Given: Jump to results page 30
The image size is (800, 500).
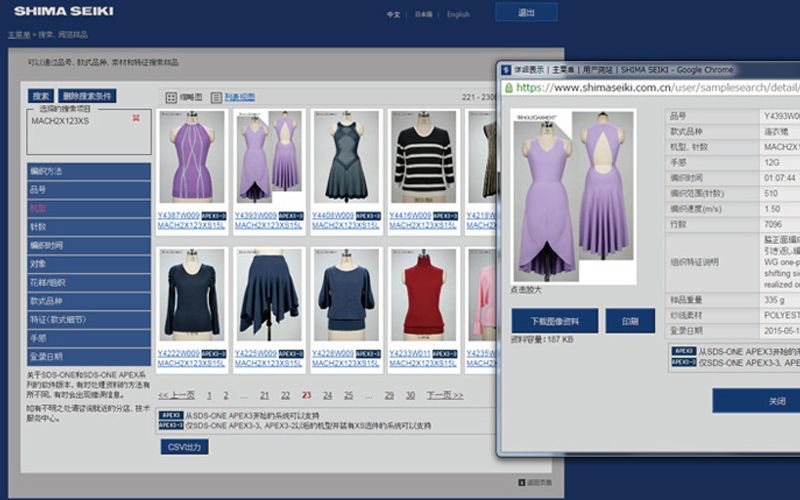Looking at the screenshot, I should (410, 395).
